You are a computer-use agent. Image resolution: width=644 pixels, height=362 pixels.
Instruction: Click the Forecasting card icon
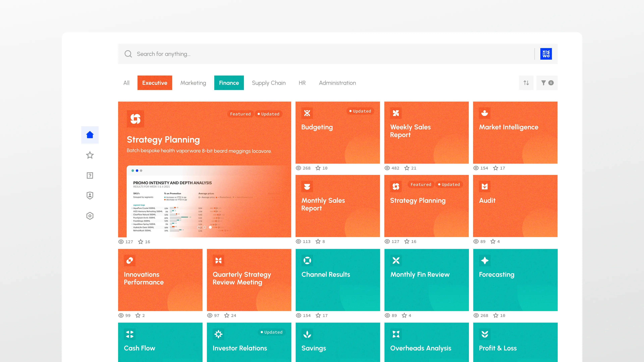[x=485, y=261]
